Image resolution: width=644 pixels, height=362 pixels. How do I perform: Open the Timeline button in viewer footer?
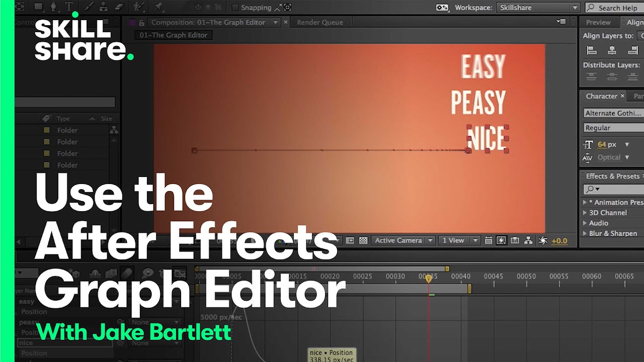pos(515,240)
